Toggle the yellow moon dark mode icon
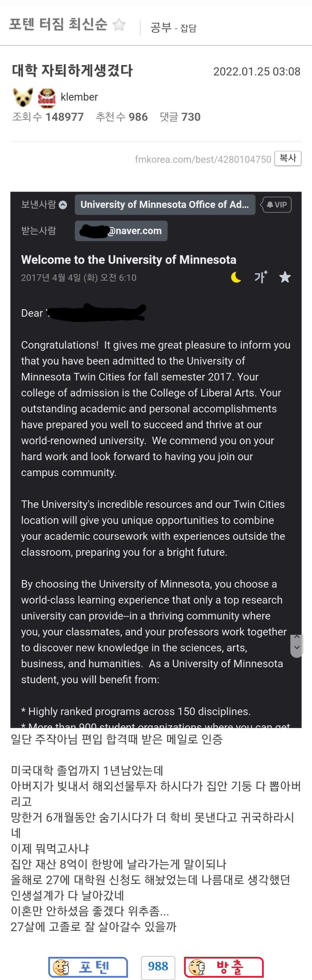Viewport: 312px width, 980px height. pos(236,277)
